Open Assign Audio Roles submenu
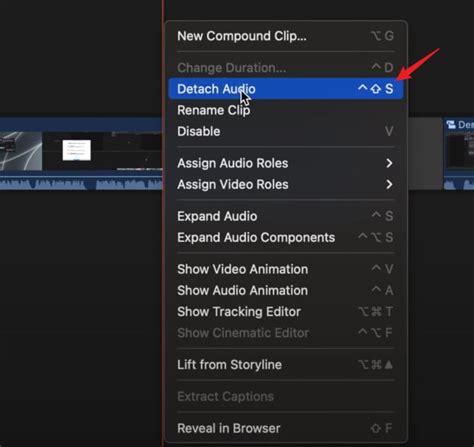474x447 pixels. [286, 163]
